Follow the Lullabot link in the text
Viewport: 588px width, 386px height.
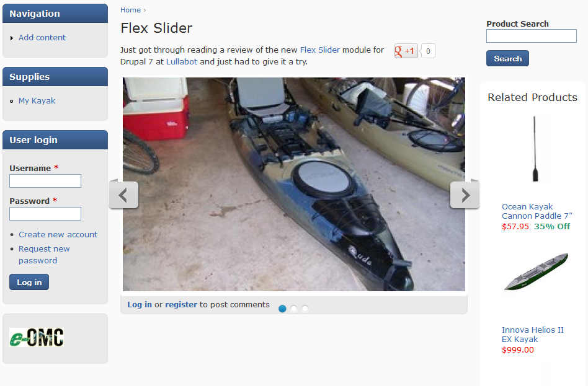[182, 61]
